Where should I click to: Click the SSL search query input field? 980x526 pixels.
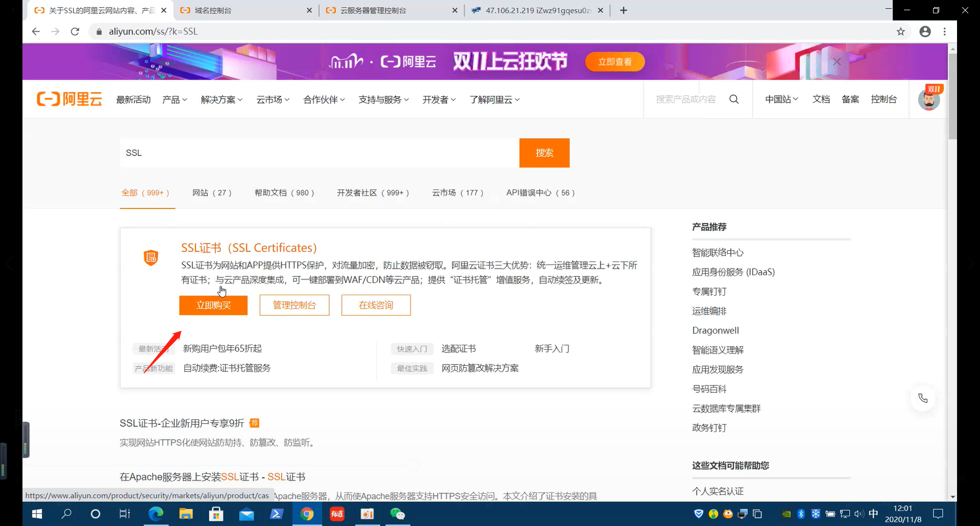pyautogui.click(x=320, y=153)
